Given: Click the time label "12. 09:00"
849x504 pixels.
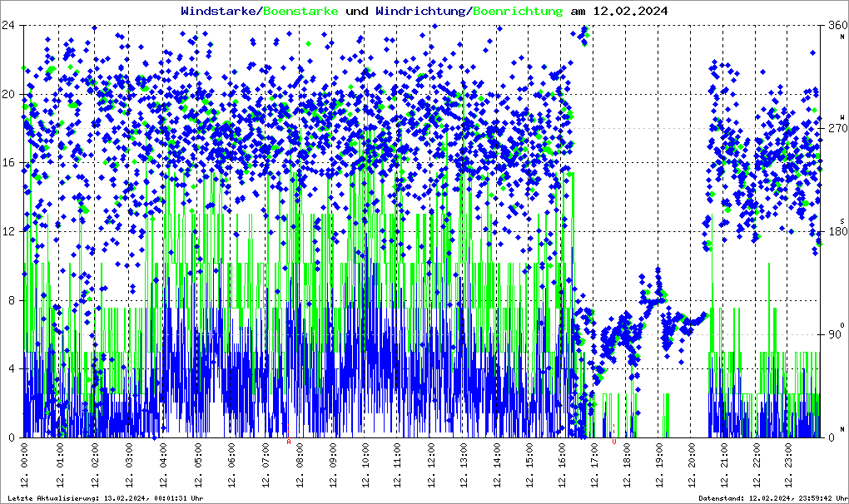Looking at the screenshot, I should click(x=332, y=464).
